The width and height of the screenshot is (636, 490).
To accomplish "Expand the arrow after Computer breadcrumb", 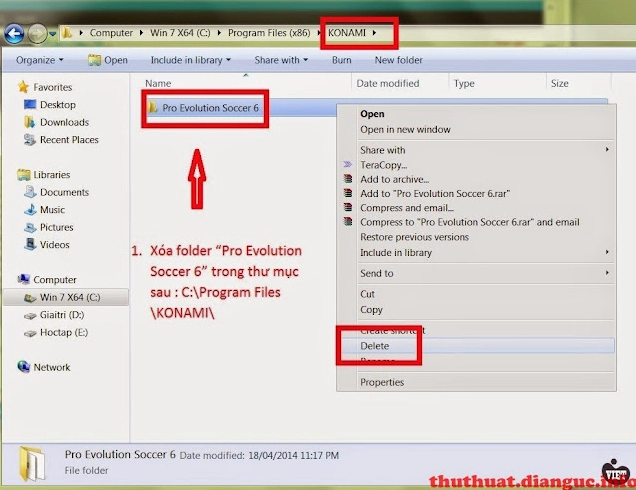I will [141, 33].
